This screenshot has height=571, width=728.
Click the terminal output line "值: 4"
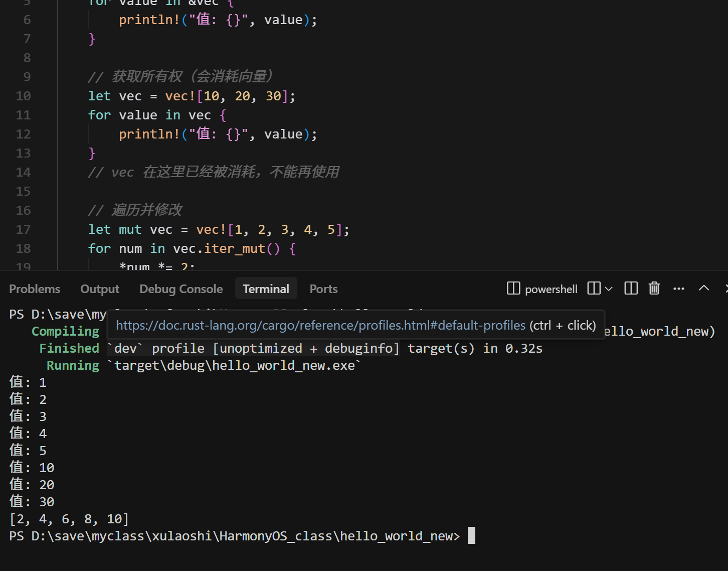(28, 434)
